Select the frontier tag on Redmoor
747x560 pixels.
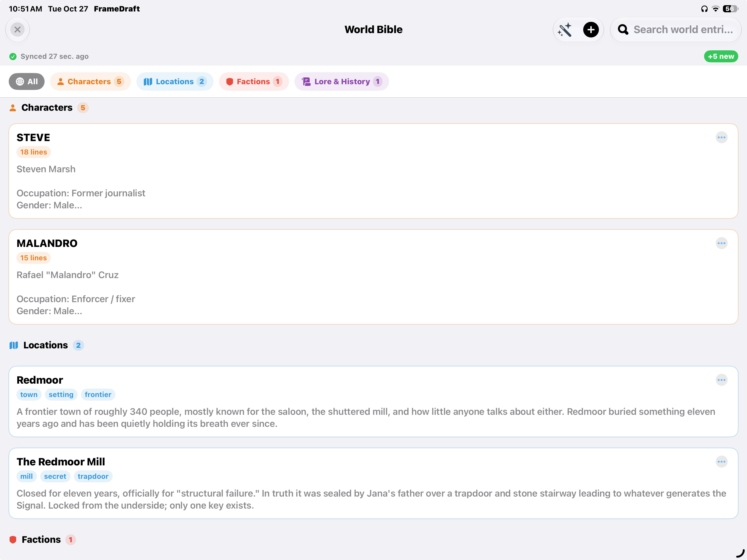point(98,395)
